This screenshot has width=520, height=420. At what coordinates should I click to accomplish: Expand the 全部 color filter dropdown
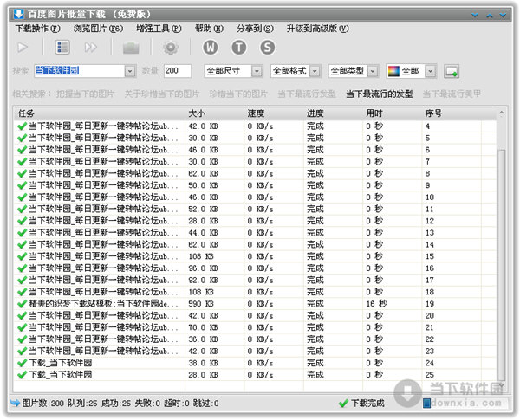point(430,71)
